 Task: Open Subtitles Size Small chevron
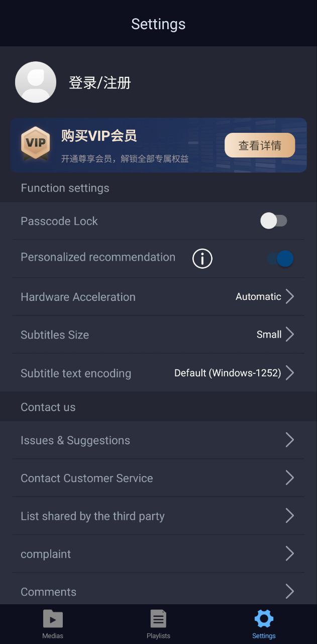(x=289, y=334)
